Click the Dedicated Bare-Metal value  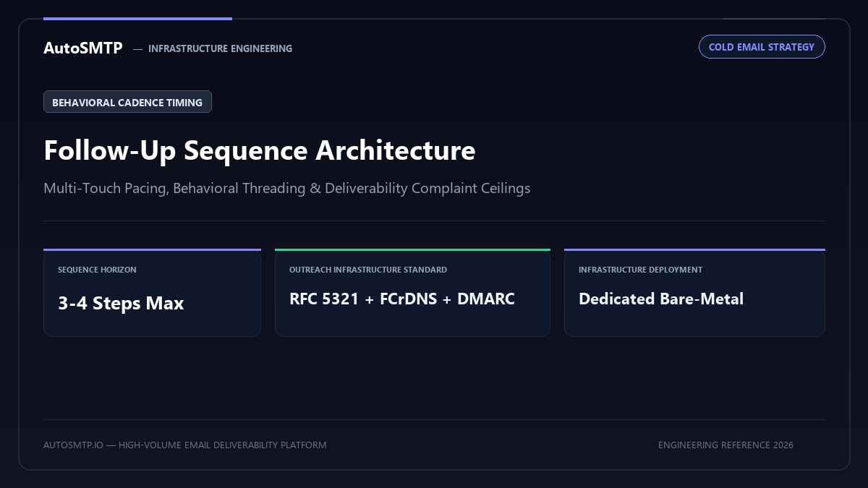coord(661,299)
